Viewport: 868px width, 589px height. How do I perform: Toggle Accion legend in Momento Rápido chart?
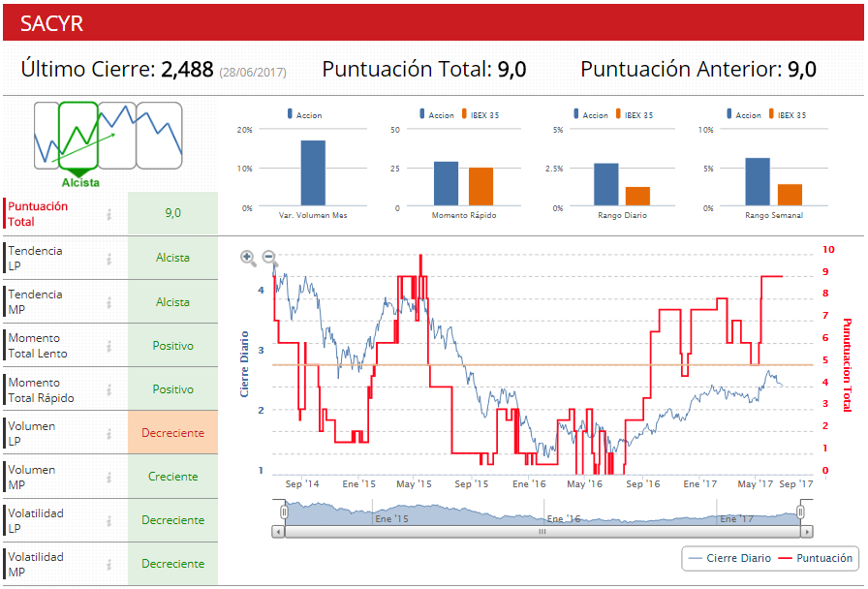coord(437,114)
